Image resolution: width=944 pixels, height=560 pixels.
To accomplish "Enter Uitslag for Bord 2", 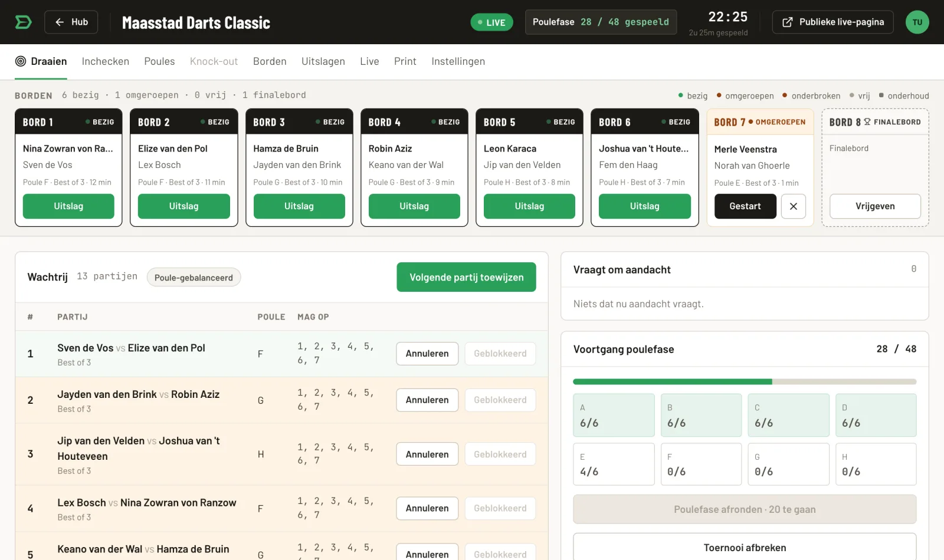I will 184,206.
